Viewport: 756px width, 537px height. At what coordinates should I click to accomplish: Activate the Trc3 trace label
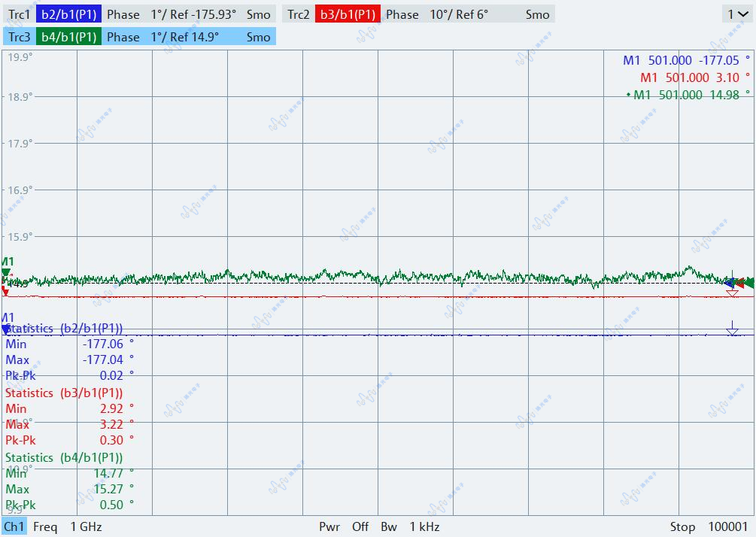(19, 37)
